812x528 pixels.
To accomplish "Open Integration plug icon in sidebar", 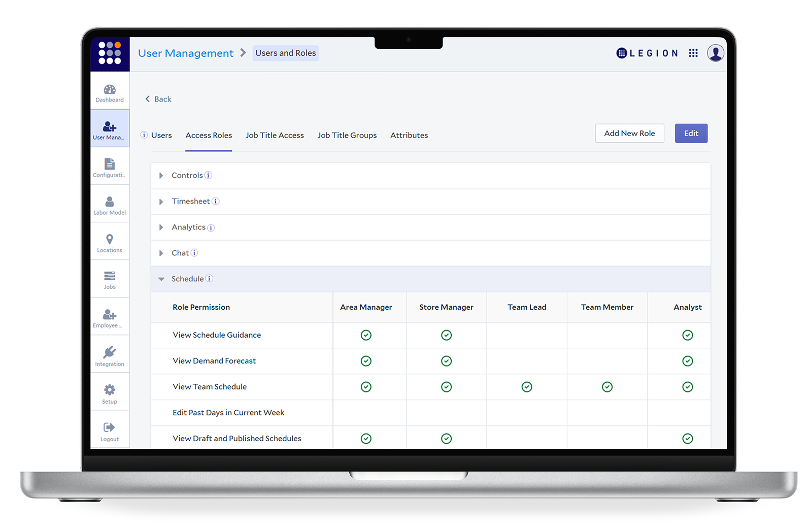I will [x=110, y=353].
